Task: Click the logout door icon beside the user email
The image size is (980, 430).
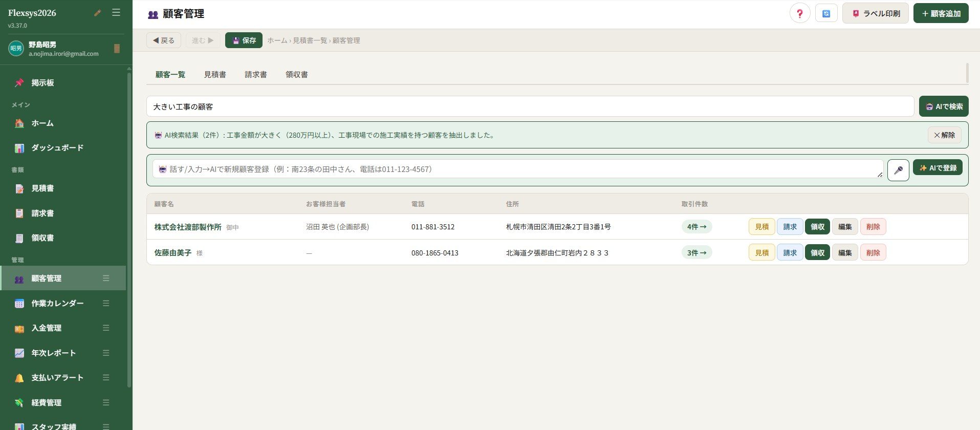Action: click(x=117, y=49)
